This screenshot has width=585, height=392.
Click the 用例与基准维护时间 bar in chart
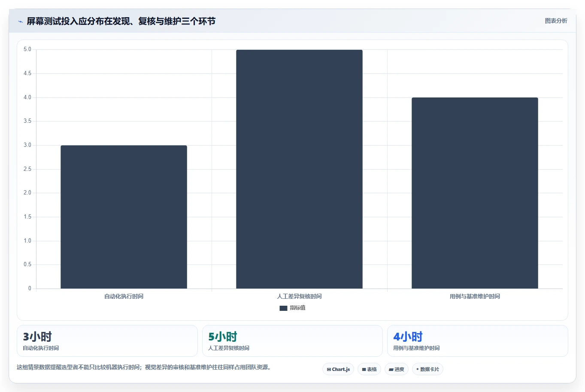coord(475,193)
